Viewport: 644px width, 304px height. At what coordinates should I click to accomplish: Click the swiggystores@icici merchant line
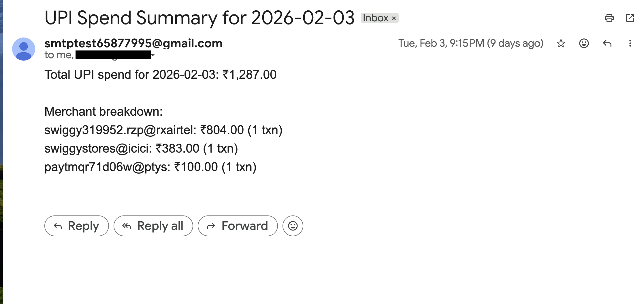point(141,149)
